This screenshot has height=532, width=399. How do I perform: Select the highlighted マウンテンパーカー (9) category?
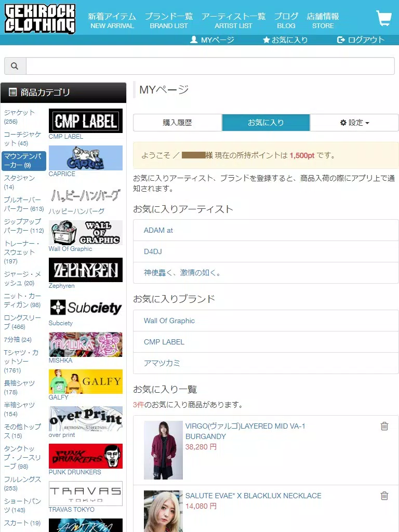(x=24, y=161)
